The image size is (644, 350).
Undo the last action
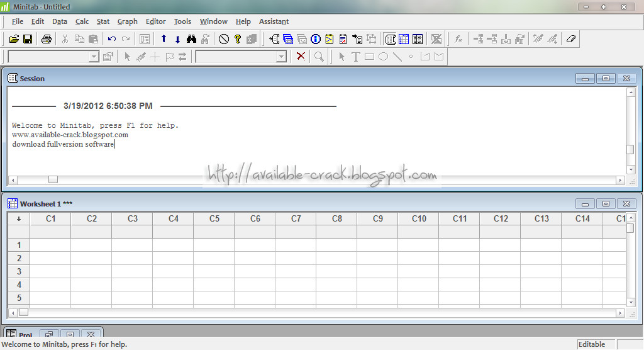[x=112, y=39]
